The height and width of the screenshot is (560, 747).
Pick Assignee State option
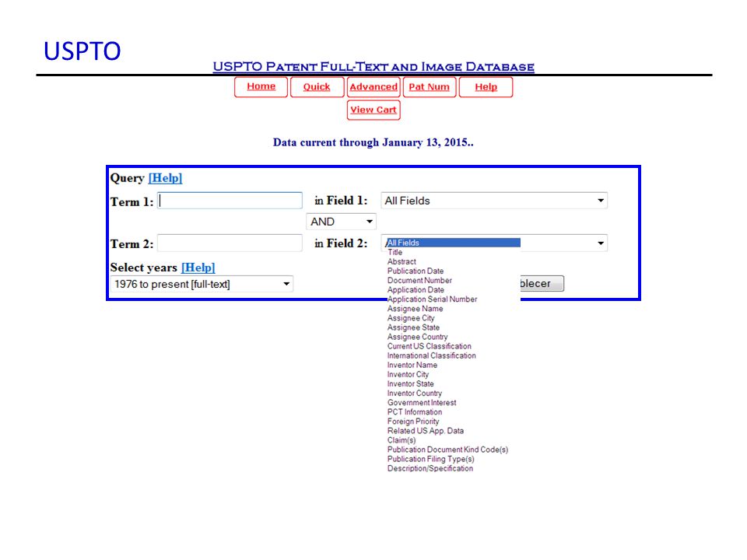(413, 327)
